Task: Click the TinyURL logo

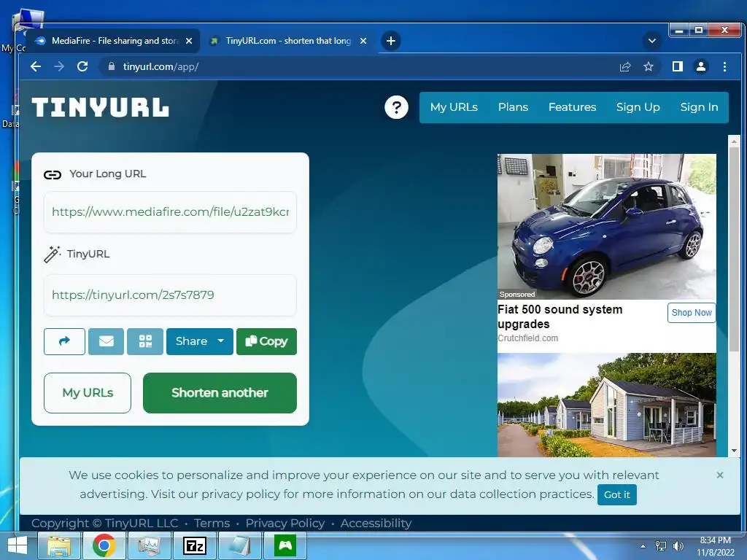Action: point(100,107)
